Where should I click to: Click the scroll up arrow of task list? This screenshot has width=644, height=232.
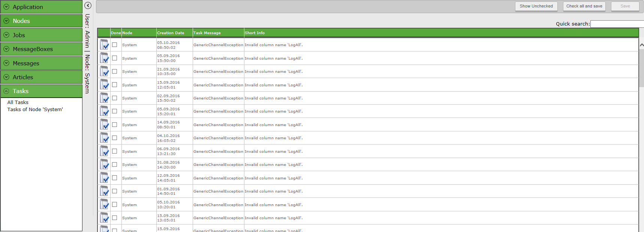(641, 45)
